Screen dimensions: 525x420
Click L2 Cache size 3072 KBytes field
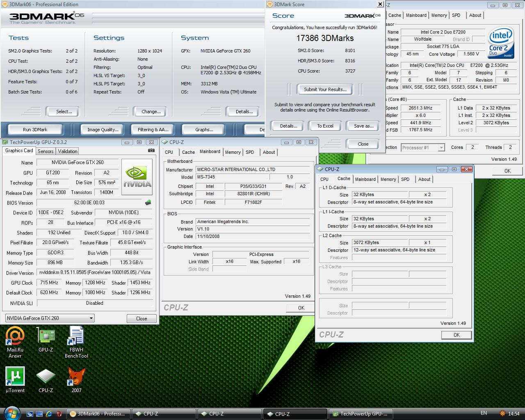tap(380, 243)
